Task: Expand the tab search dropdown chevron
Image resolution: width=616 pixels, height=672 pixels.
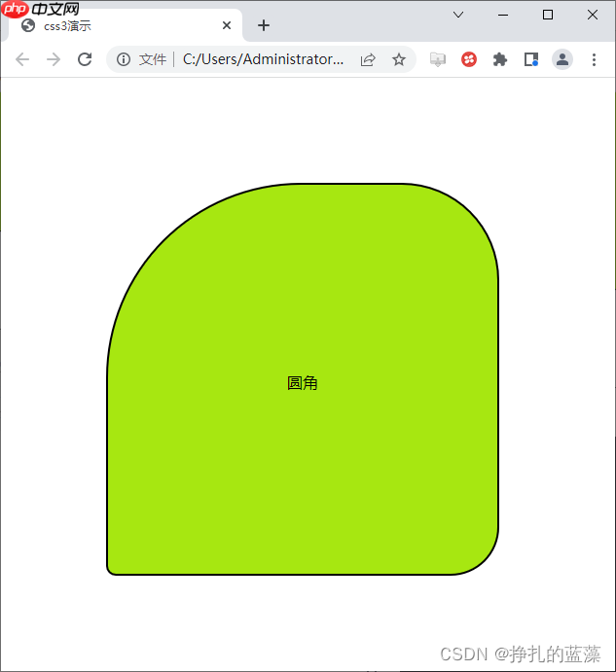Action: point(458,15)
